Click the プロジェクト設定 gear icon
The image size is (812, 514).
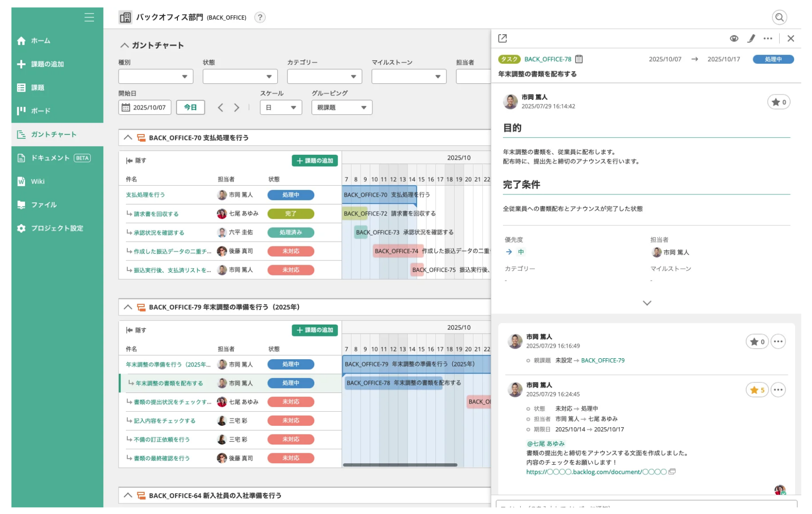21,229
